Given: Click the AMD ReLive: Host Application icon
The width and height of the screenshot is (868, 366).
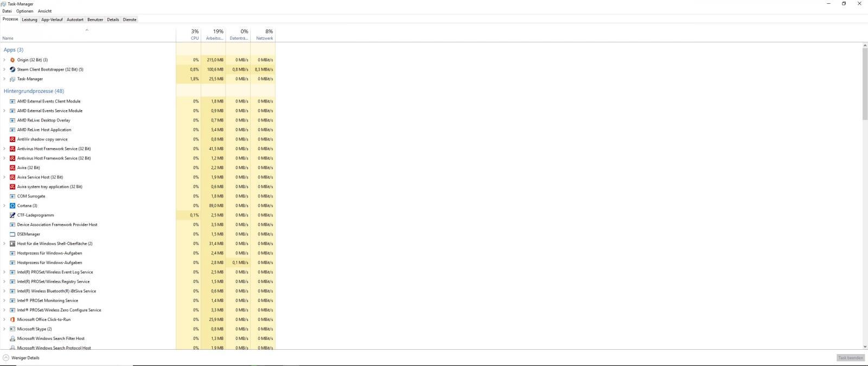Looking at the screenshot, I should click(x=12, y=130).
